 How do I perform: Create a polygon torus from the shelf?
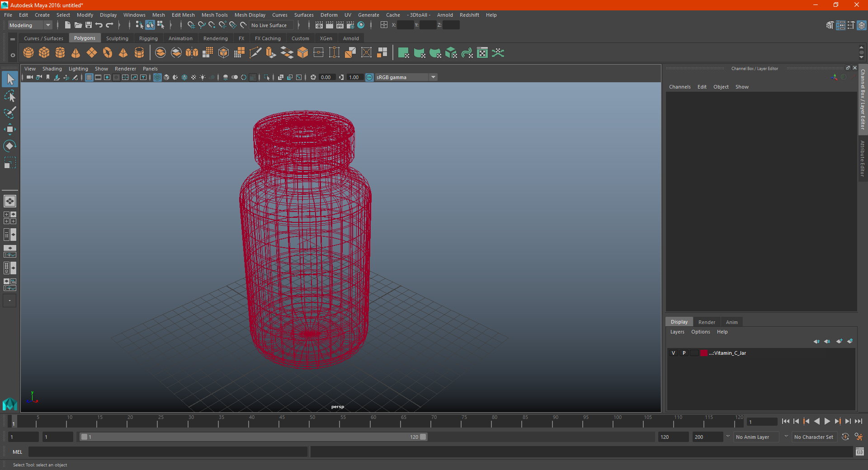[108, 53]
